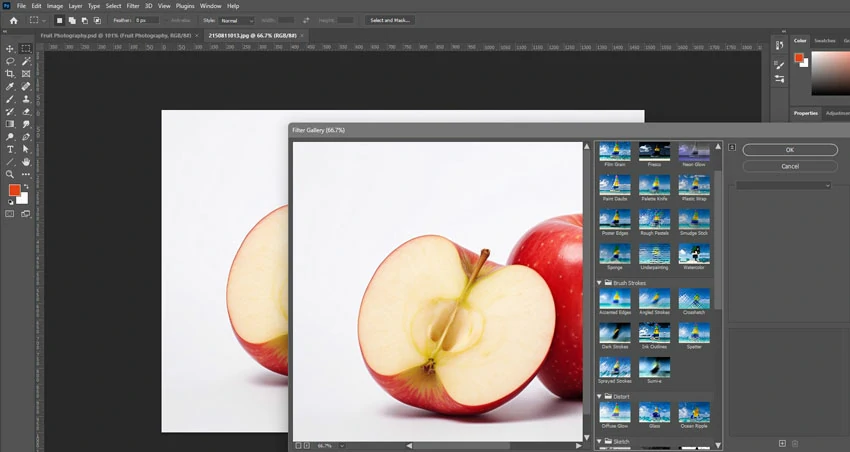Open the Filter menu
Image resolution: width=850 pixels, height=452 pixels.
tap(132, 6)
